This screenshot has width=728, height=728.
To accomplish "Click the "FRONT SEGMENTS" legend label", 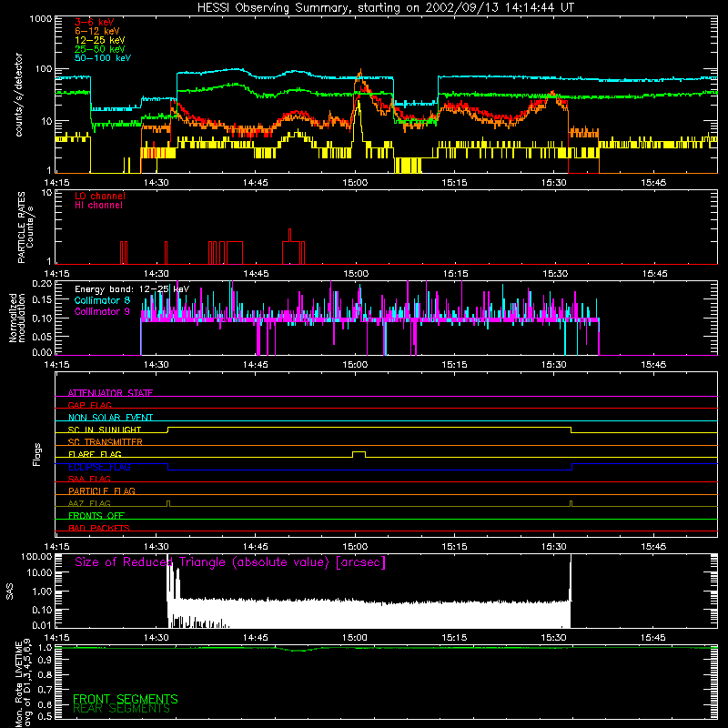I will pos(126,699).
